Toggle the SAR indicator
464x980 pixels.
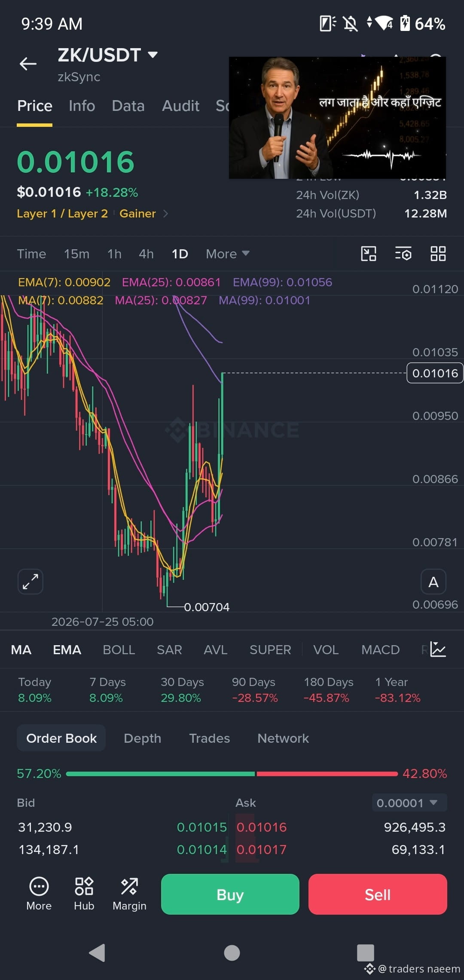[x=169, y=649]
